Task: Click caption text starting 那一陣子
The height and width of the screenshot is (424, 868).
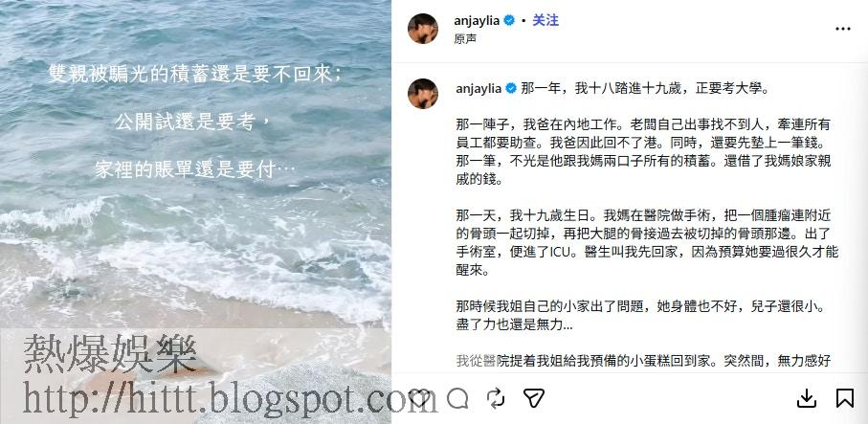Action: tap(643, 151)
